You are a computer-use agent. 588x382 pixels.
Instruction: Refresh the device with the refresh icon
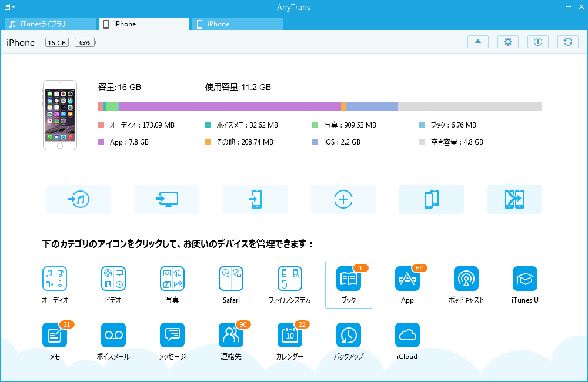point(568,42)
